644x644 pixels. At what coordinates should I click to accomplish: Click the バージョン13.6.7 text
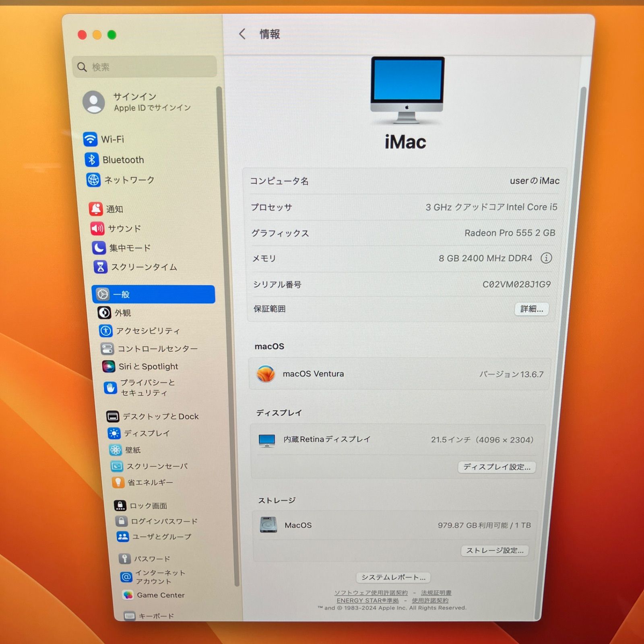(511, 374)
